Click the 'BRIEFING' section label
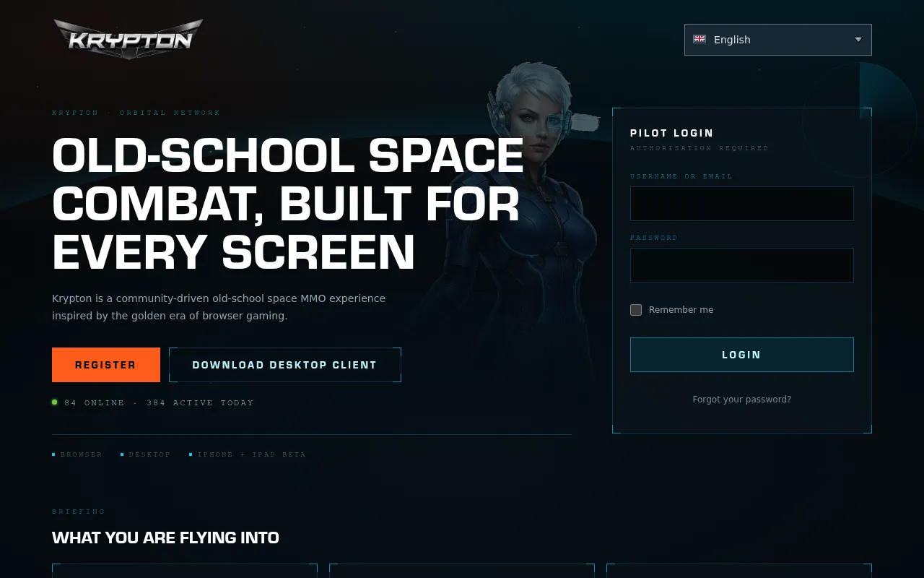The width and height of the screenshot is (924, 578). click(x=79, y=512)
